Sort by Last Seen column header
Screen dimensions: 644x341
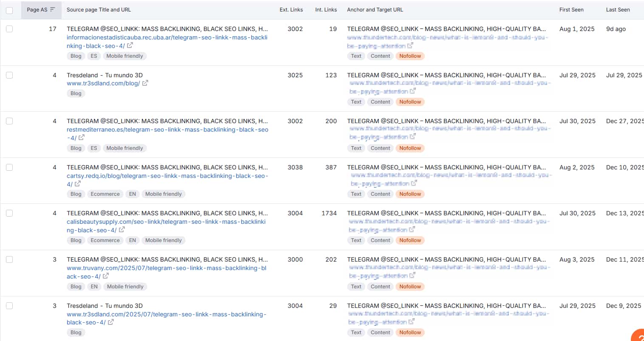pyautogui.click(x=618, y=9)
